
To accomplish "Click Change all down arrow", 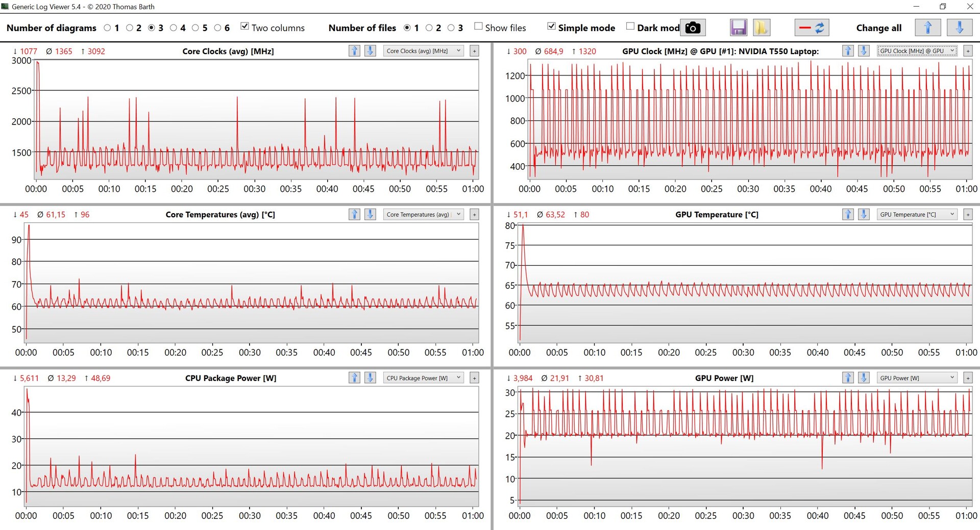I will [x=959, y=28].
